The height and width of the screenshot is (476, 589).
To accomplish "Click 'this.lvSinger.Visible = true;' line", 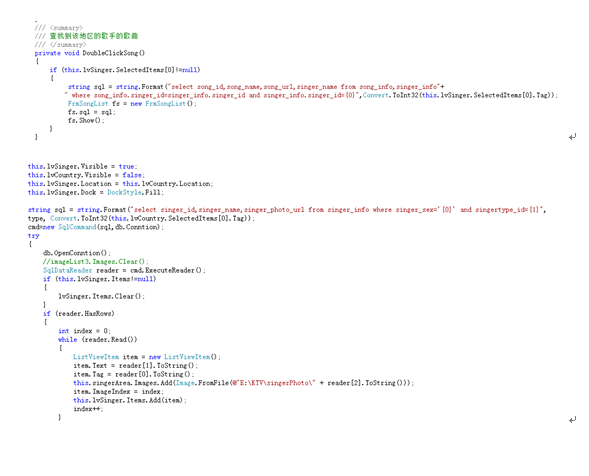I will [x=83, y=166].
